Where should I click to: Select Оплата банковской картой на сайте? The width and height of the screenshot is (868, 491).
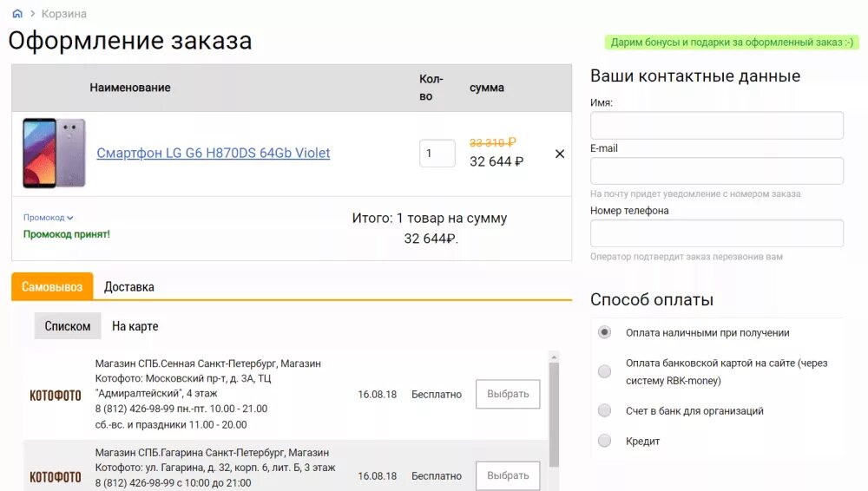coord(604,371)
